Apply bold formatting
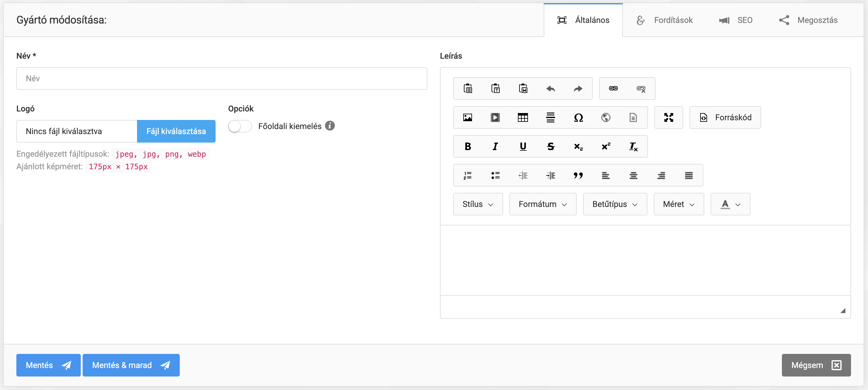The image size is (868, 390). [467, 147]
